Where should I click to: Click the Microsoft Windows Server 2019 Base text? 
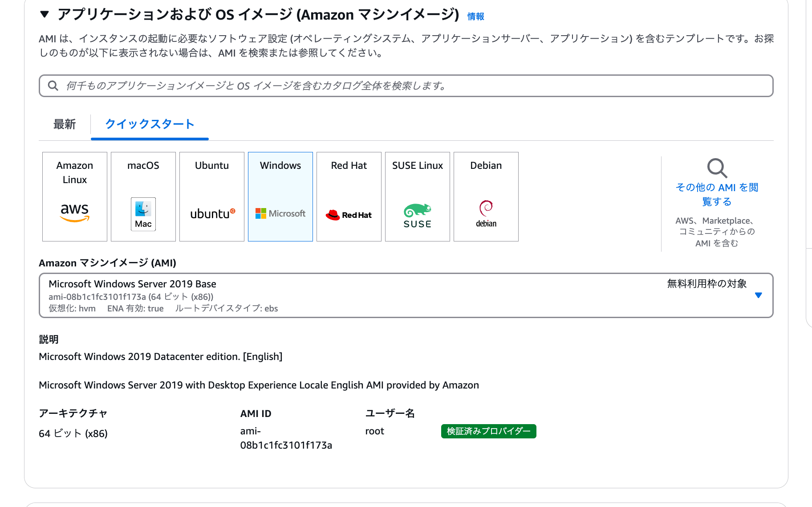click(x=132, y=284)
